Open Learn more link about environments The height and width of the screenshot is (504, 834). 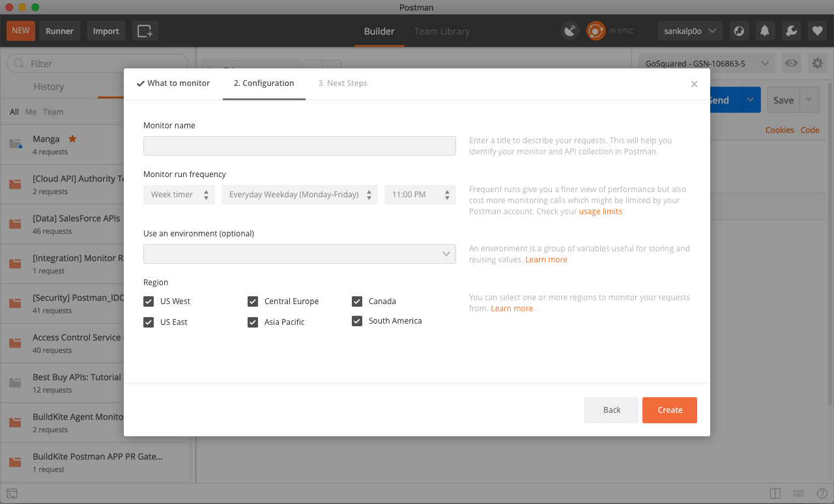point(546,260)
